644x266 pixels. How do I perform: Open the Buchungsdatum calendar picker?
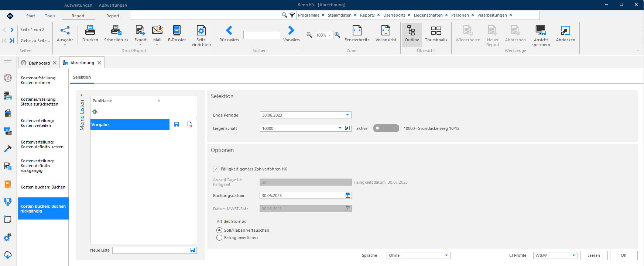pos(348,196)
